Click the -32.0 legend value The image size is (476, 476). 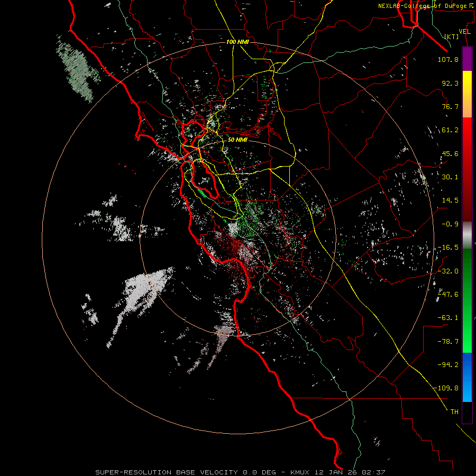tap(448, 271)
